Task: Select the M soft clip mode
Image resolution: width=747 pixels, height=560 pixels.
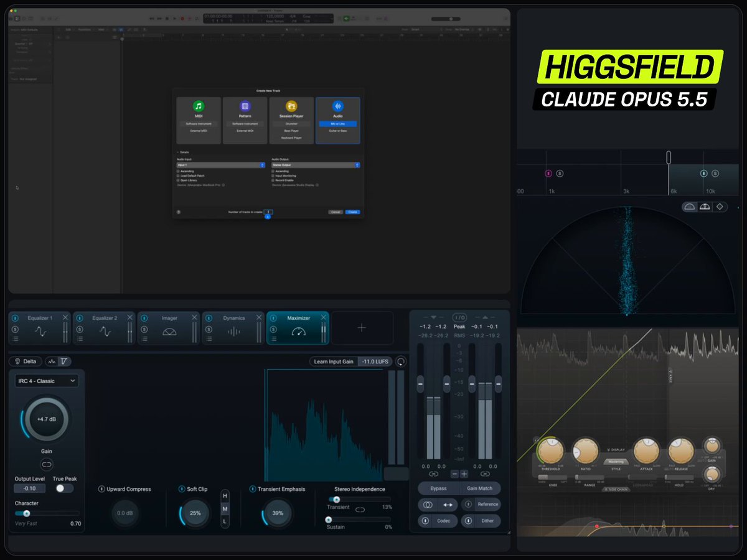Action: click(x=225, y=509)
